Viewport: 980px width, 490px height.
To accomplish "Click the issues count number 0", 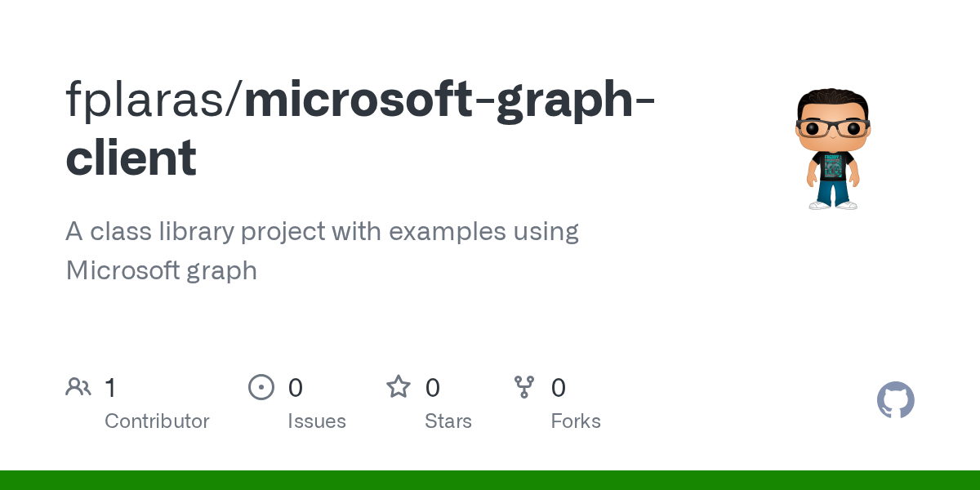I will point(296,388).
